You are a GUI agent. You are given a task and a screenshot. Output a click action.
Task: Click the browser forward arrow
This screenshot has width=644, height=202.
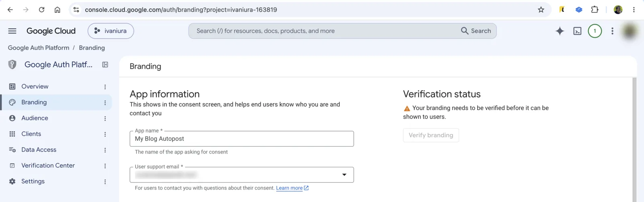click(26, 10)
